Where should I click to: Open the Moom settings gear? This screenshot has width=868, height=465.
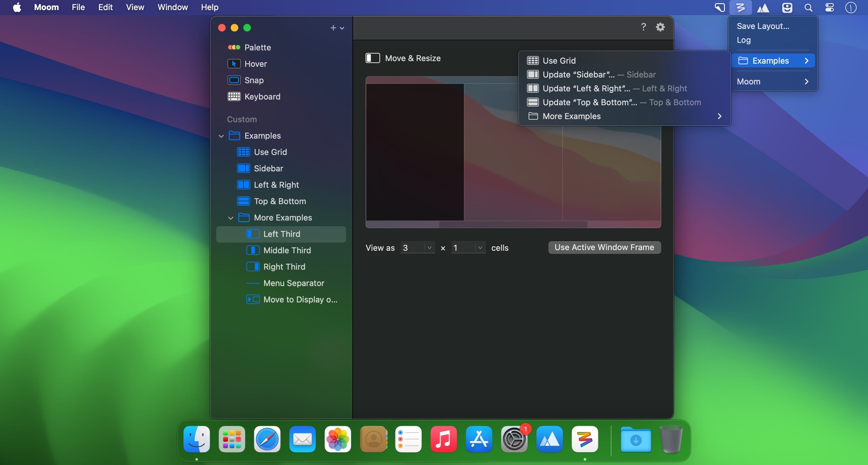tap(660, 27)
